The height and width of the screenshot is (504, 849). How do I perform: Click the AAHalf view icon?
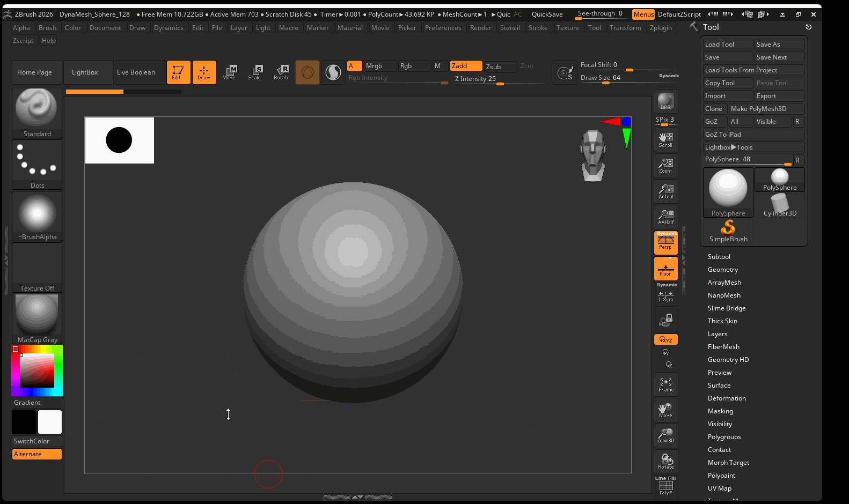click(x=665, y=217)
